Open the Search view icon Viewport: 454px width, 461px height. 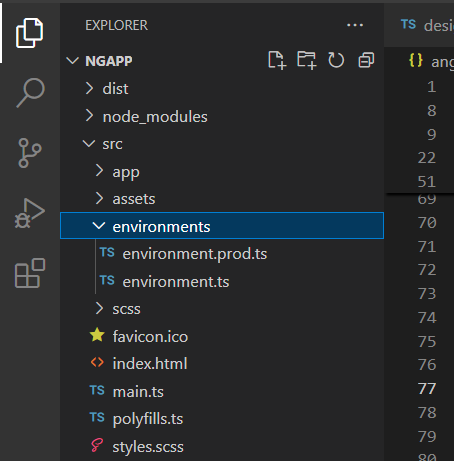[30, 93]
